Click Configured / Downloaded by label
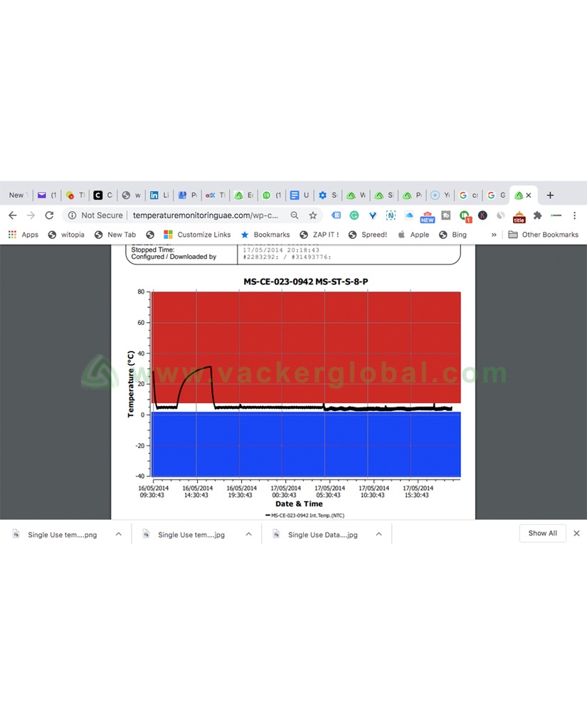Viewport: 587px width, 728px height. click(x=174, y=257)
